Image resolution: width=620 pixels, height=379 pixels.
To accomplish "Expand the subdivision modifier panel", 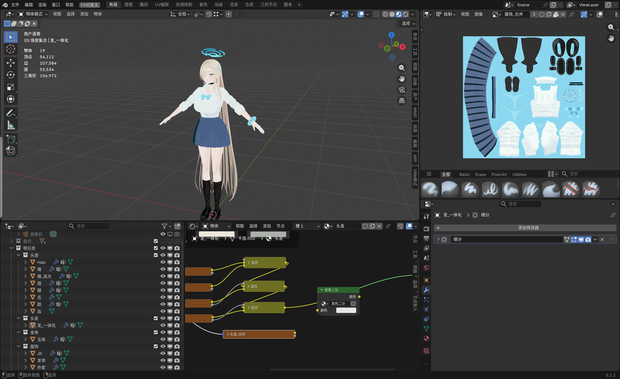I will (x=438, y=239).
